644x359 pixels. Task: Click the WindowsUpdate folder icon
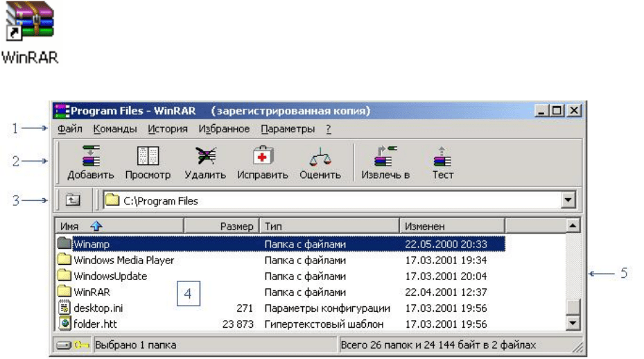[x=64, y=275]
